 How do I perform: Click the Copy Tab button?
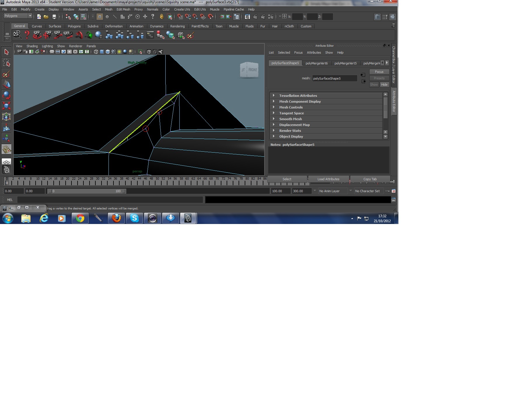370,179
